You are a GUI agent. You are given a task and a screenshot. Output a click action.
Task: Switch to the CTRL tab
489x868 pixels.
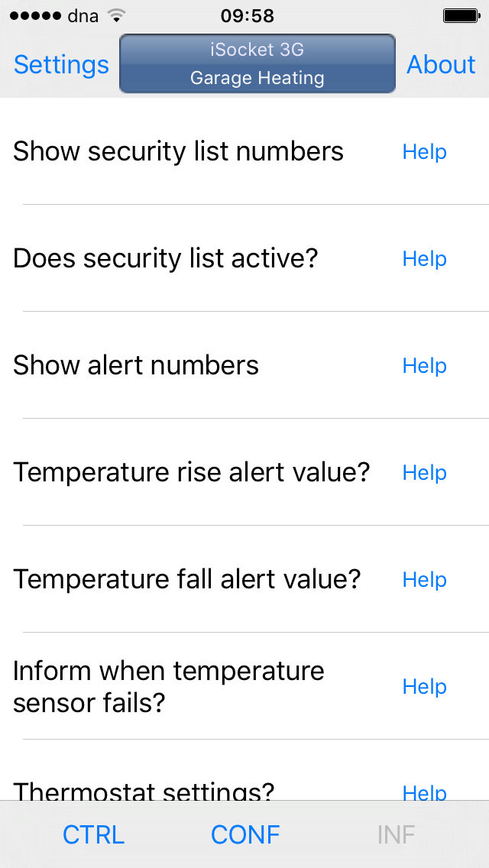(x=93, y=834)
